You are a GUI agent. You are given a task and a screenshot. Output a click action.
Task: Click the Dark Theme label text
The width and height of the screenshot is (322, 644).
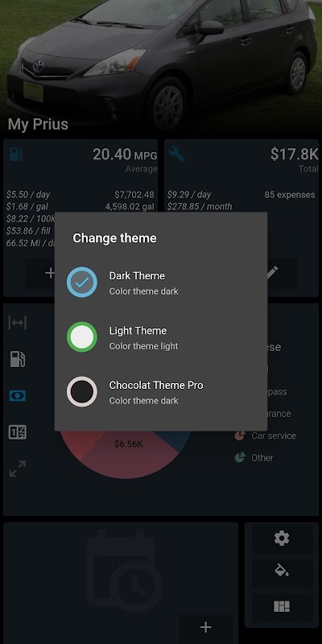click(x=137, y=275)
